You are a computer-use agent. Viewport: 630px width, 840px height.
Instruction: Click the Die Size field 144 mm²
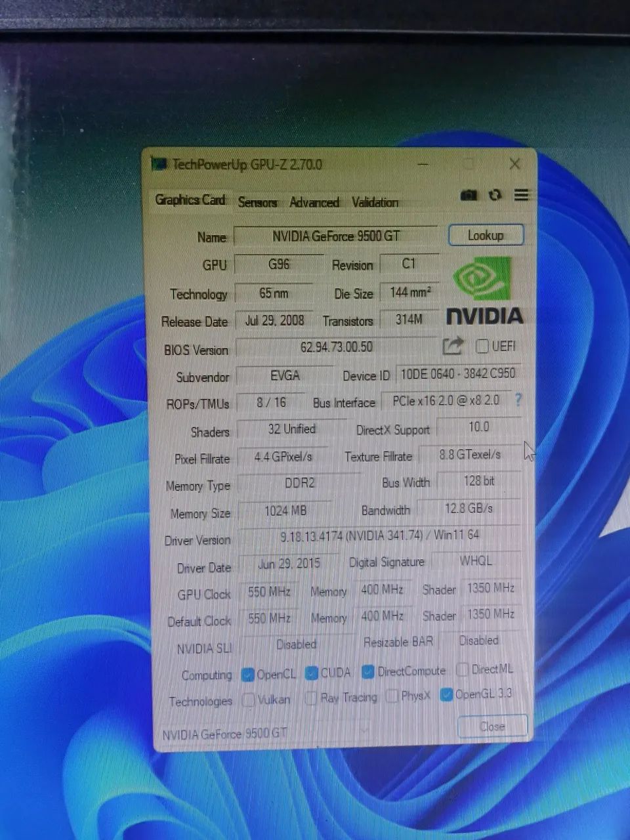410,292
